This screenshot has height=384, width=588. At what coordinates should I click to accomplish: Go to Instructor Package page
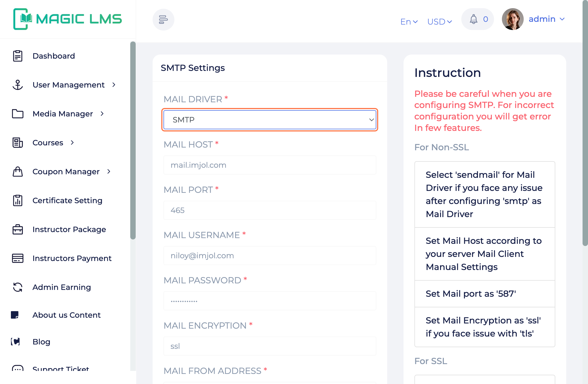69,229
